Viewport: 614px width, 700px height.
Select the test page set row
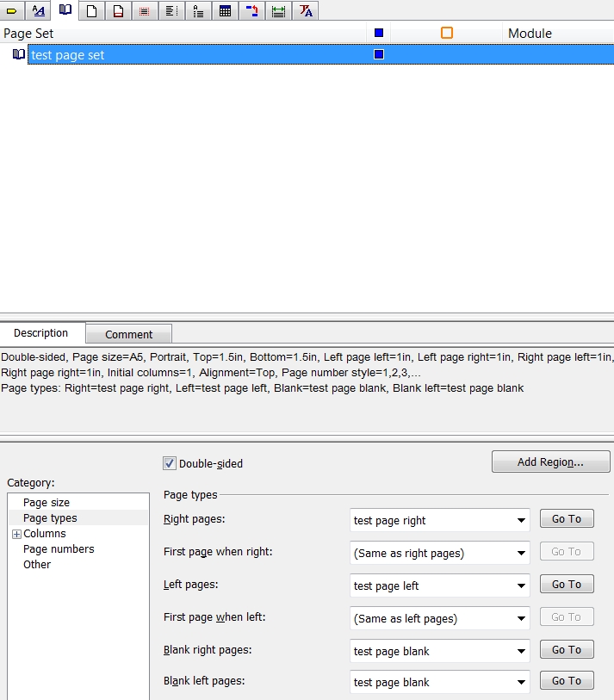click(x=320, y=54)
